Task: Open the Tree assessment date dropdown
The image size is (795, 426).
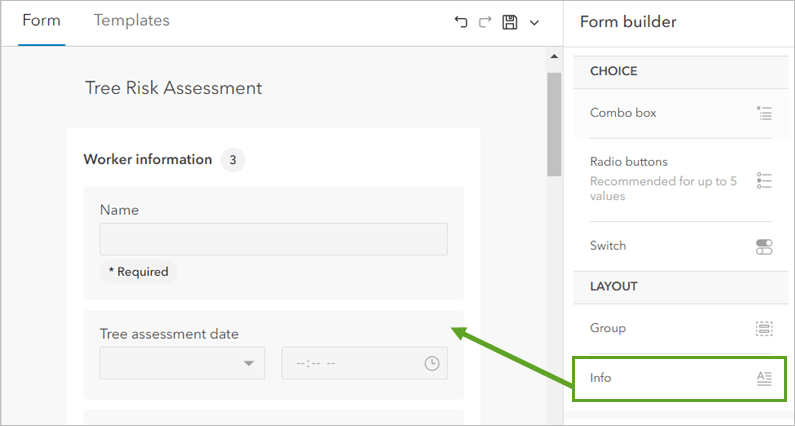Action: [183, 363]
